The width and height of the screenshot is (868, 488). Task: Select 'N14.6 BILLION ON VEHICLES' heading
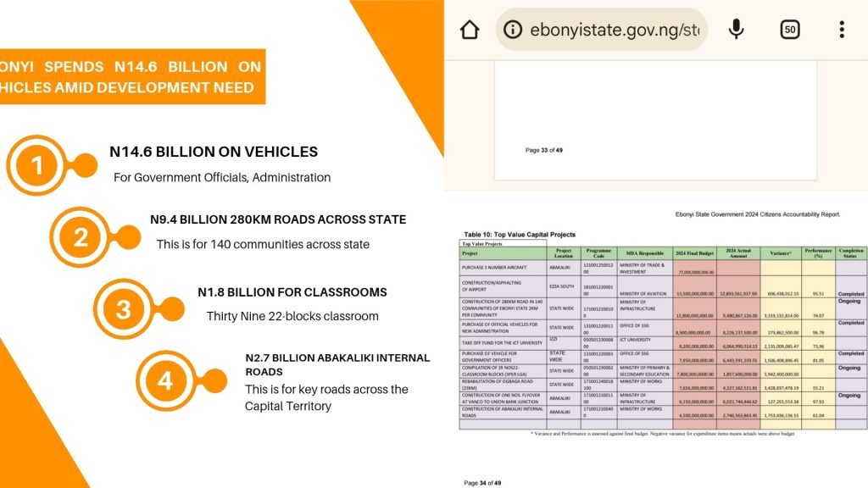(x=214, y=152)
